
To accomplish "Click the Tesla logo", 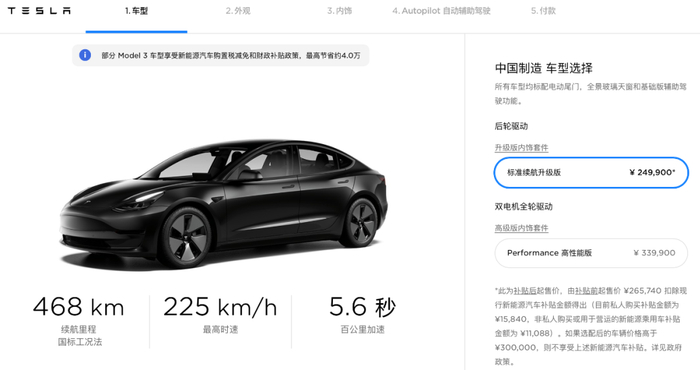I will pos(39,11).
